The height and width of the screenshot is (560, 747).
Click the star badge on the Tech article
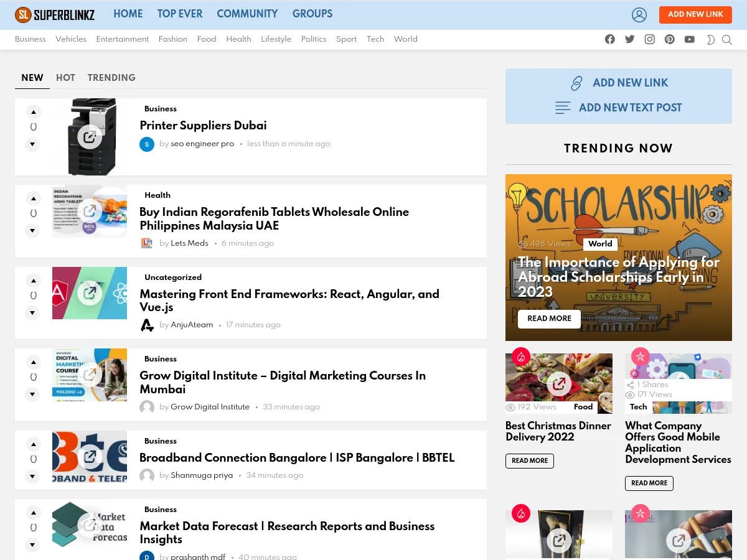pyautogui.click(x=641, y=357)
